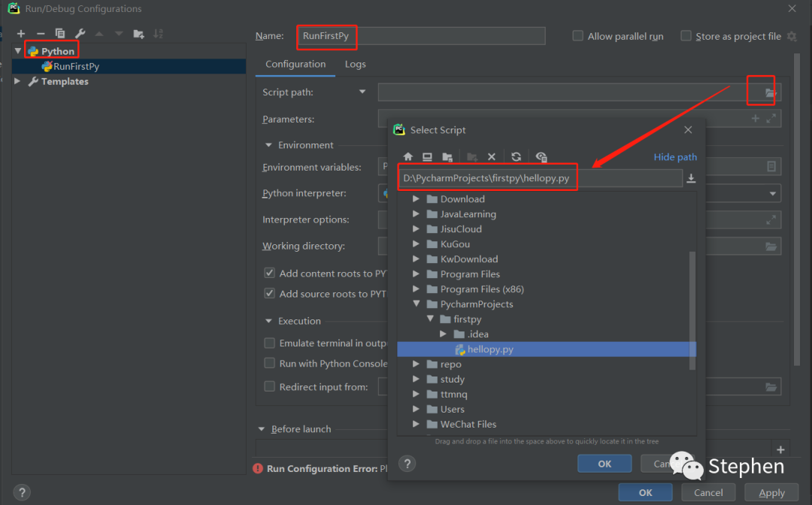This screenshot has height=505, width=812.
Task: Create new folder icon in configurations toolbar
Action: [138, 34]
